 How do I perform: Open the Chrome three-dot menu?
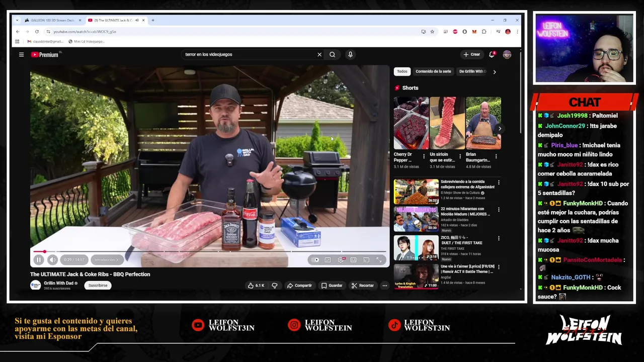pos(517,32)
